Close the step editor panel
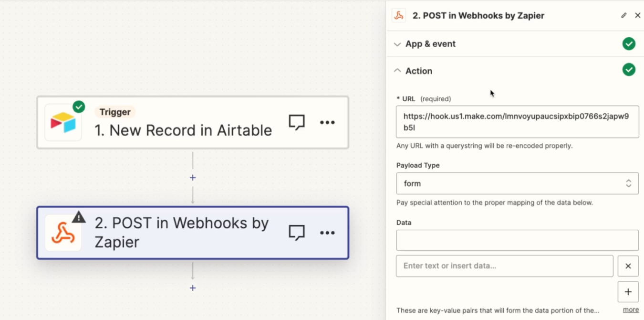Image resolution: width=644 pixels, height=320 pixels. tap(638, 15)
